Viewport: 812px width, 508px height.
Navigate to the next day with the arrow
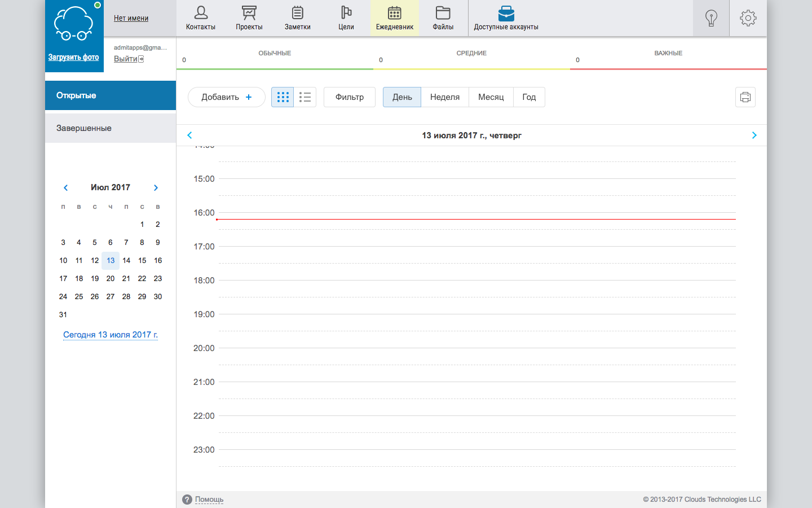[x=754, y=135]
